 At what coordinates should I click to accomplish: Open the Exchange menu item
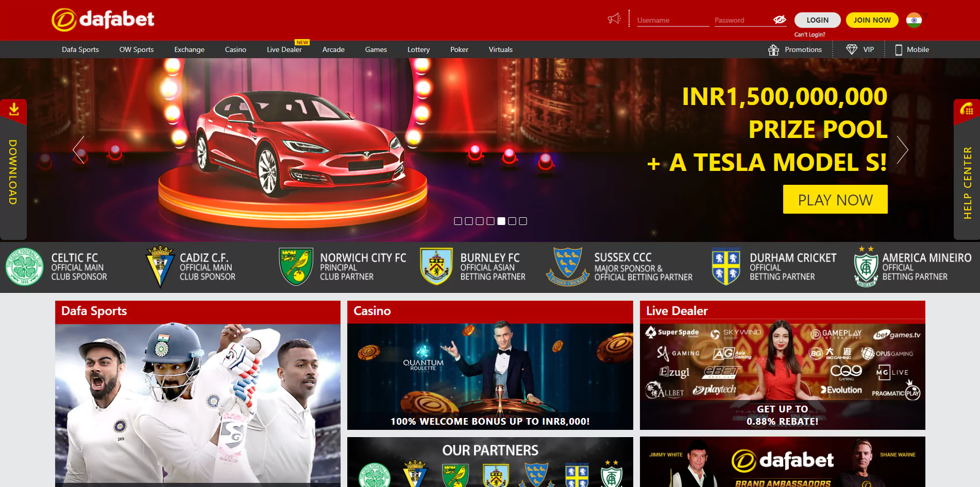(x=189, y=49)
